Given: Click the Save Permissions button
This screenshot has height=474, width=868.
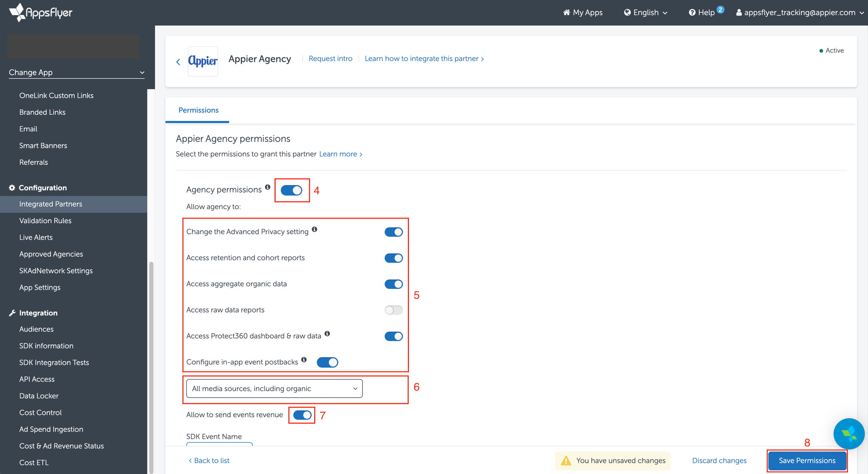Looking at the screenshot, I should (x=807, y=460).
